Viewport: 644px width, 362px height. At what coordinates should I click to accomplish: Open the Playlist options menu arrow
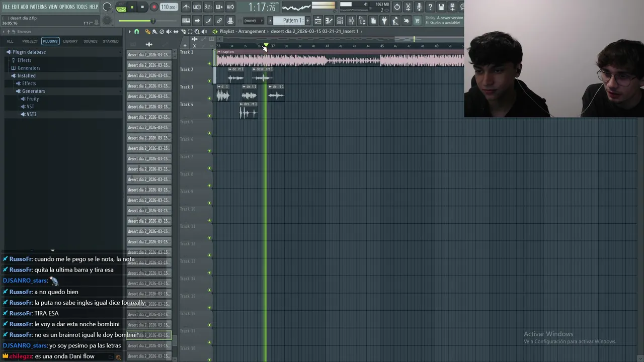pos(130,32)
